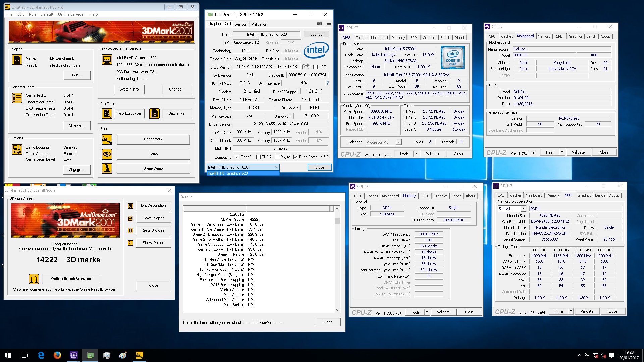Click the Lookup button in GPU-Z

point(316,34)
